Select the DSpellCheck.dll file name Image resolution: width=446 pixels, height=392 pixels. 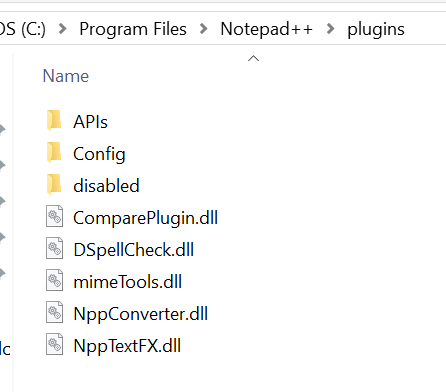[134, 250]
